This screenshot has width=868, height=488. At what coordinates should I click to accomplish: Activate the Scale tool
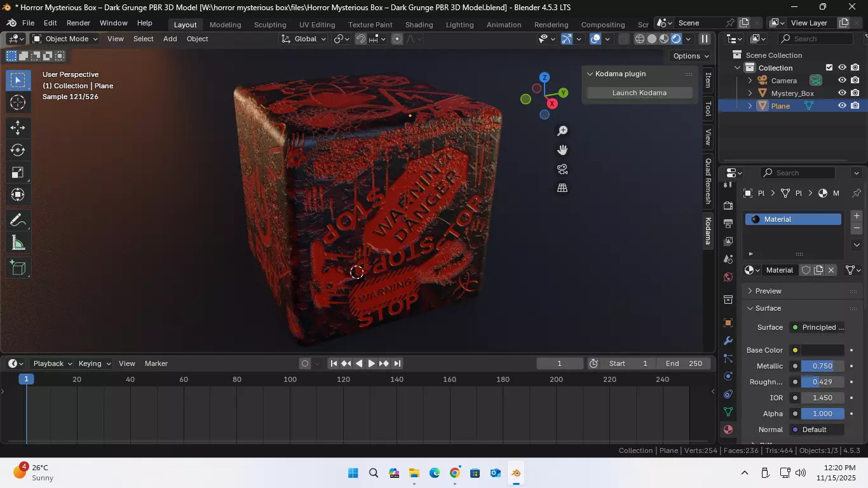18,172
